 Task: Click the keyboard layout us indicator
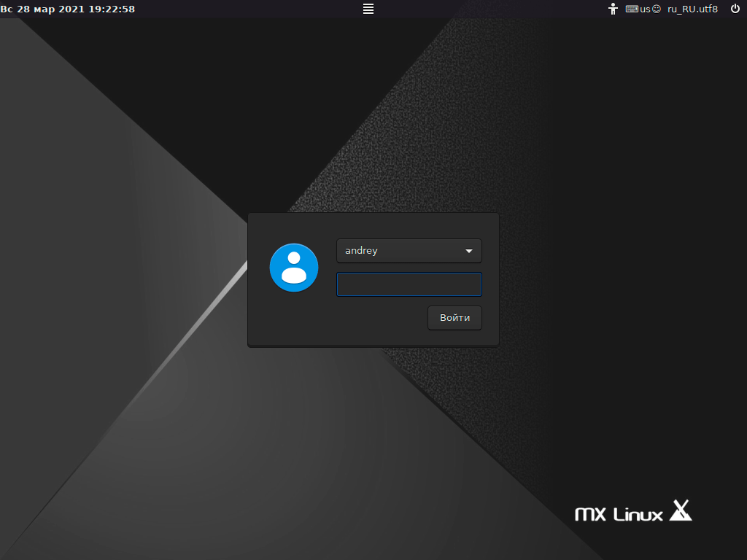(643, 9)
